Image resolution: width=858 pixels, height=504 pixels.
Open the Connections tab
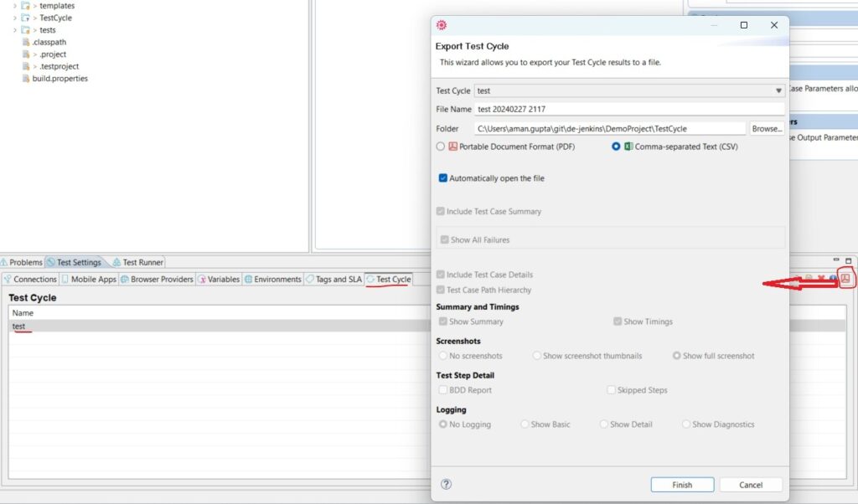pos(30,280)
